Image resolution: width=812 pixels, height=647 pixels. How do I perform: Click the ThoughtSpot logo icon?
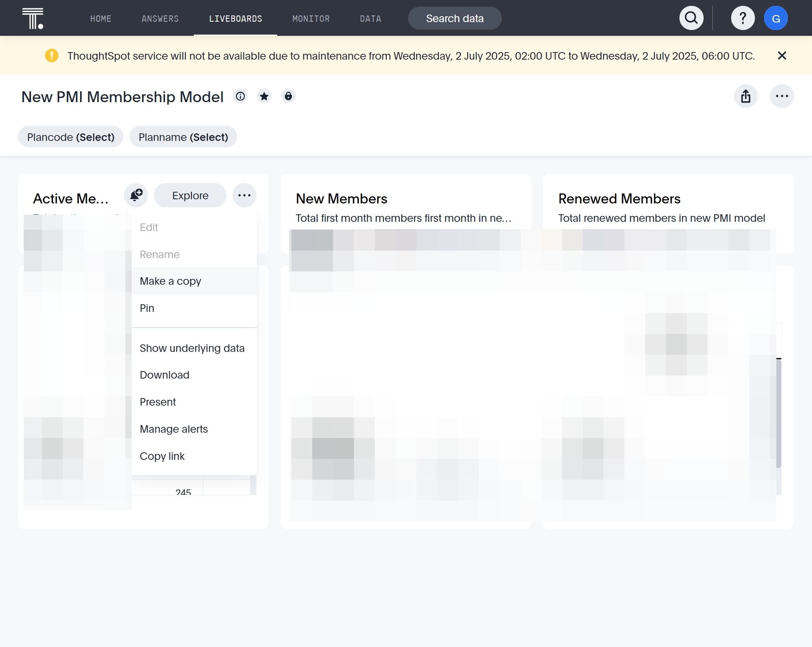(33, 18)
